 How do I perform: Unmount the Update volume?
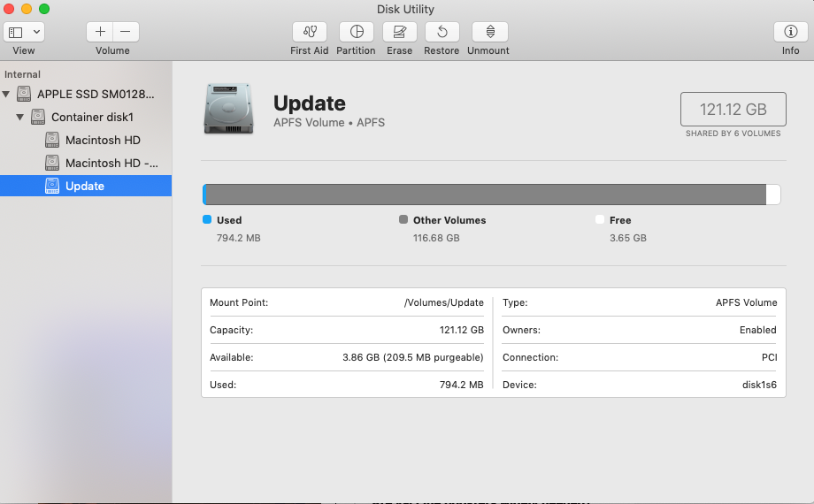[489, 32]
